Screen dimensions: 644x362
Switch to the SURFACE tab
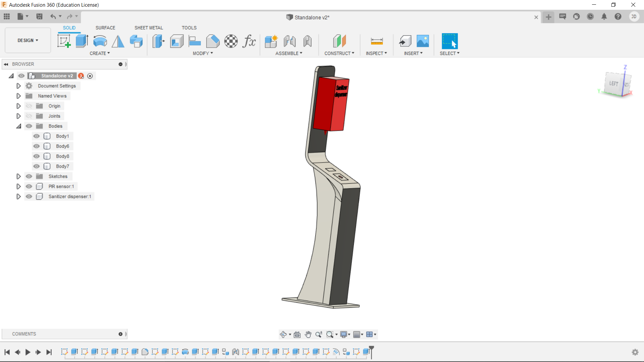105,28
